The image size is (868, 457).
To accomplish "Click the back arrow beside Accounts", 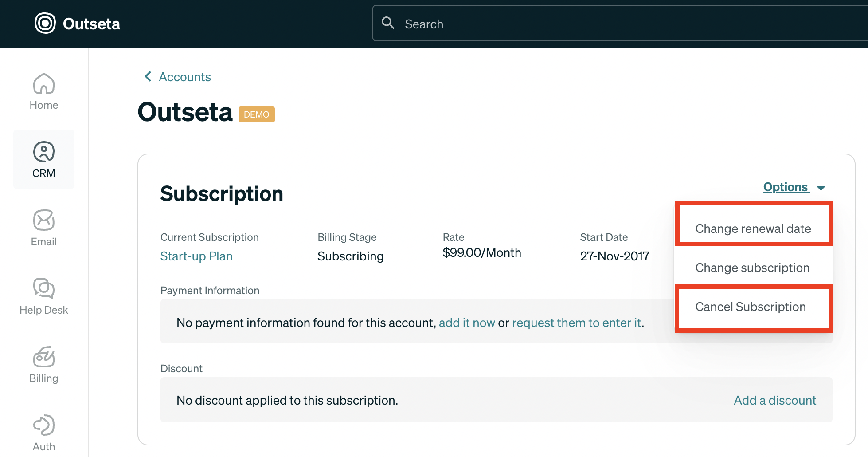I will [x=148, y=76].
